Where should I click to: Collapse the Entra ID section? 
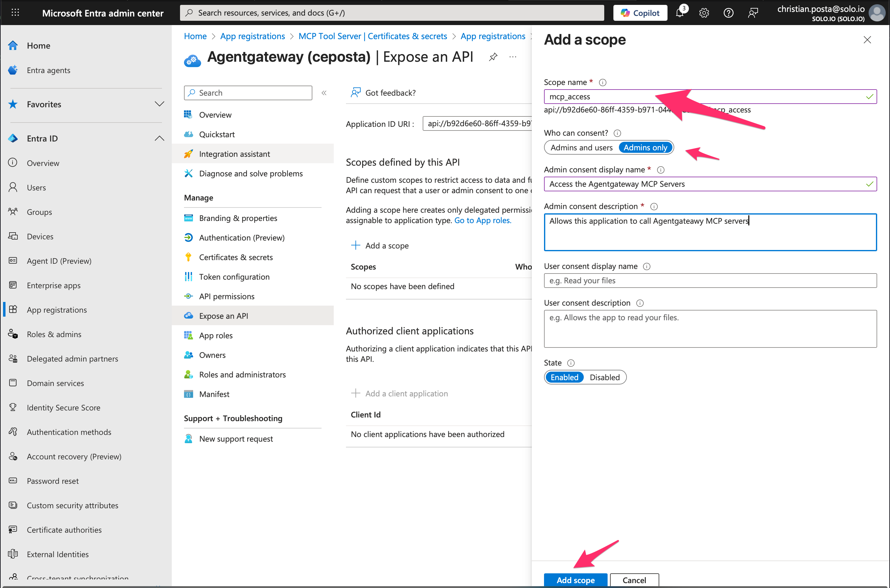pyautogui.click(x=160, y=138)
